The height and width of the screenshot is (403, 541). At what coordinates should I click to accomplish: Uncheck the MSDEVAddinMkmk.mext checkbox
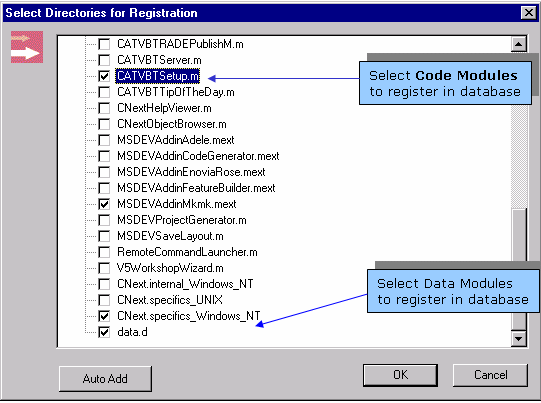click(x=104, y=204)
